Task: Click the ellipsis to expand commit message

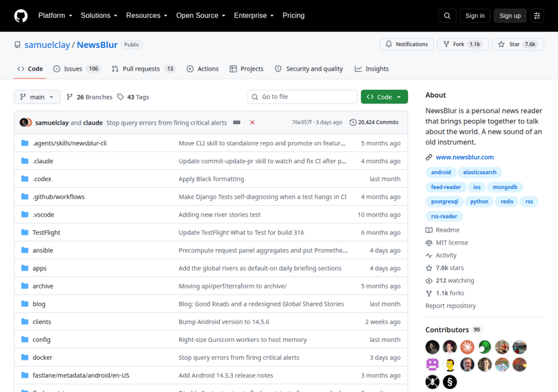Action: 236,122
